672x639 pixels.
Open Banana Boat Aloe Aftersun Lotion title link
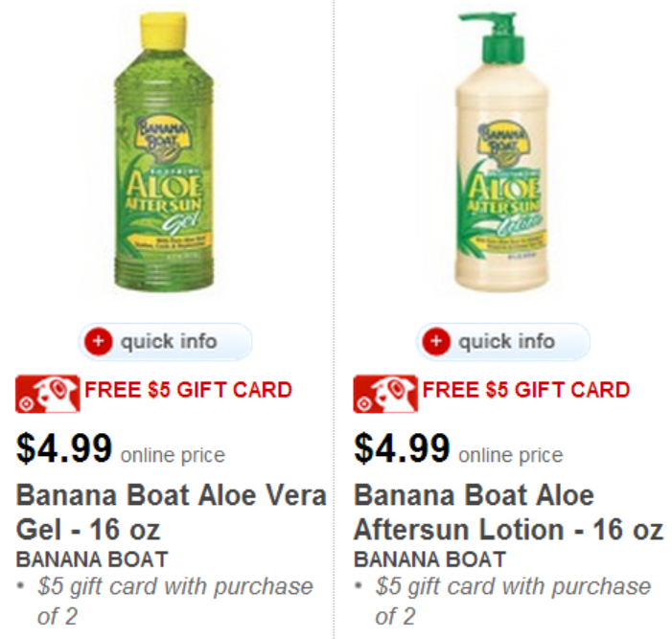507,512
